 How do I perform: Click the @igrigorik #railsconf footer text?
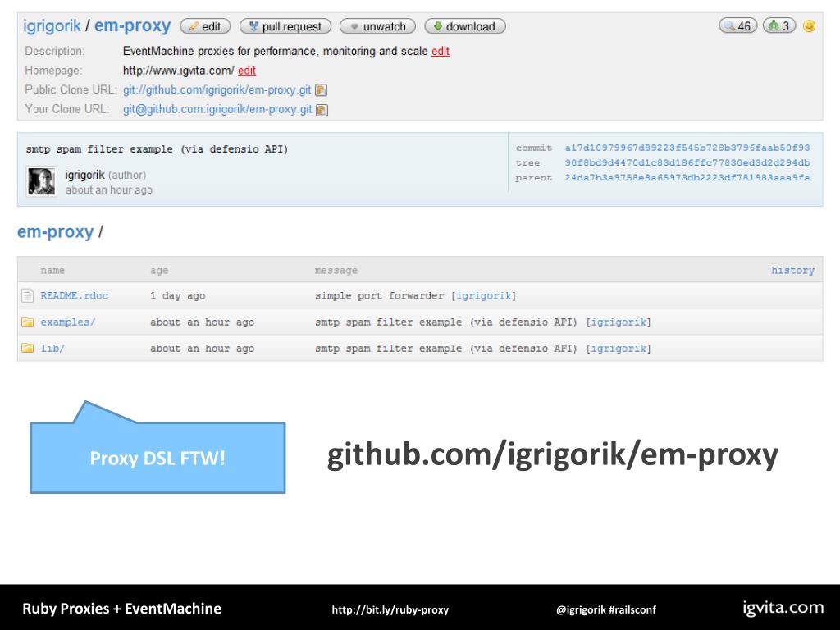606,609
